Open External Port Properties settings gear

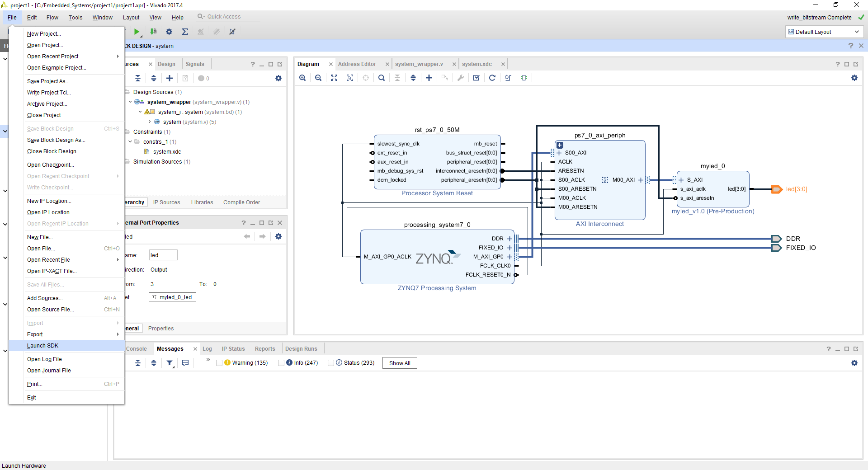click(x=278, y=236)
